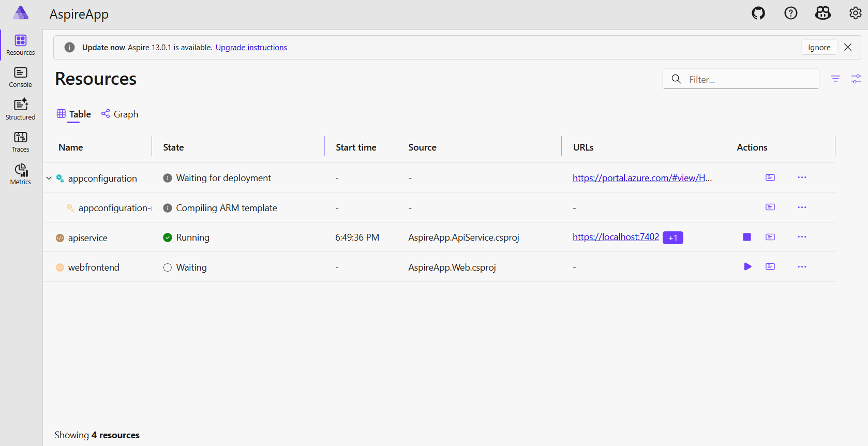Select the Table view tab
868x446 pixels.
(x=74, y=114)
